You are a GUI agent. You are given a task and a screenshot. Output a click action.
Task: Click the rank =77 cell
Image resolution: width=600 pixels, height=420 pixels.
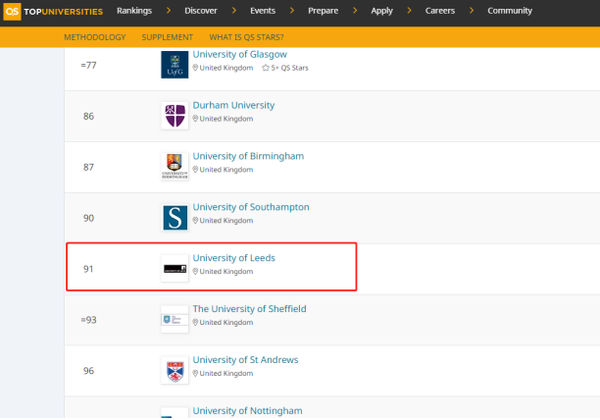(88, 65)
